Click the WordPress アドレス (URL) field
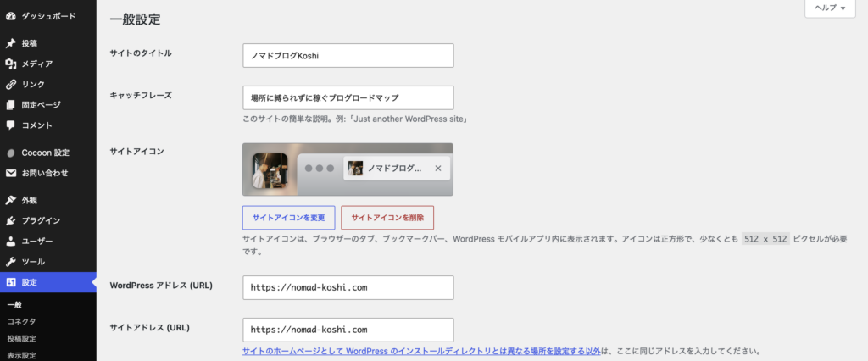 [348, 288]
